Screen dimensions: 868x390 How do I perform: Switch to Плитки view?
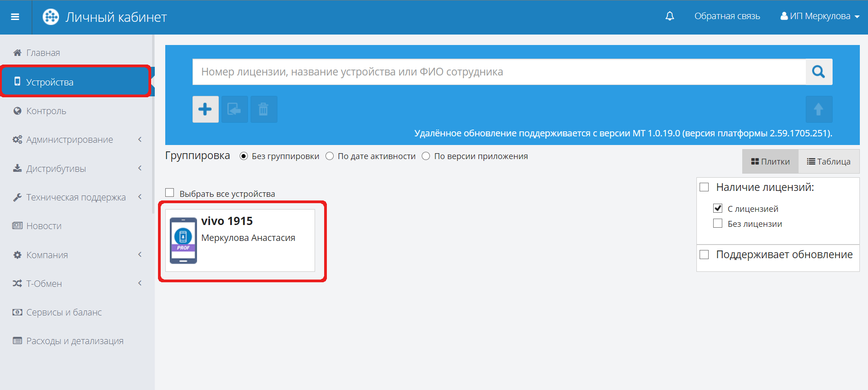pos(770,161)
